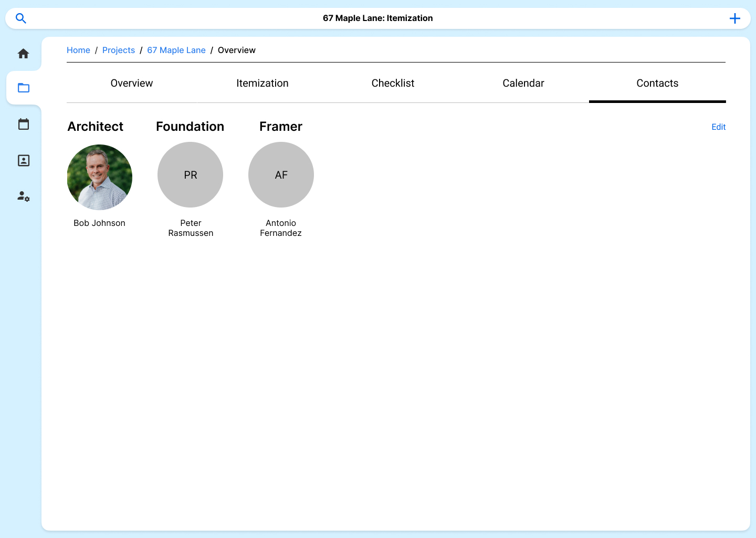The width and height of the screenshot is (756, 538).
Task: Click the 67 Maple Lane: Itemization title
Action: (378, 18)
